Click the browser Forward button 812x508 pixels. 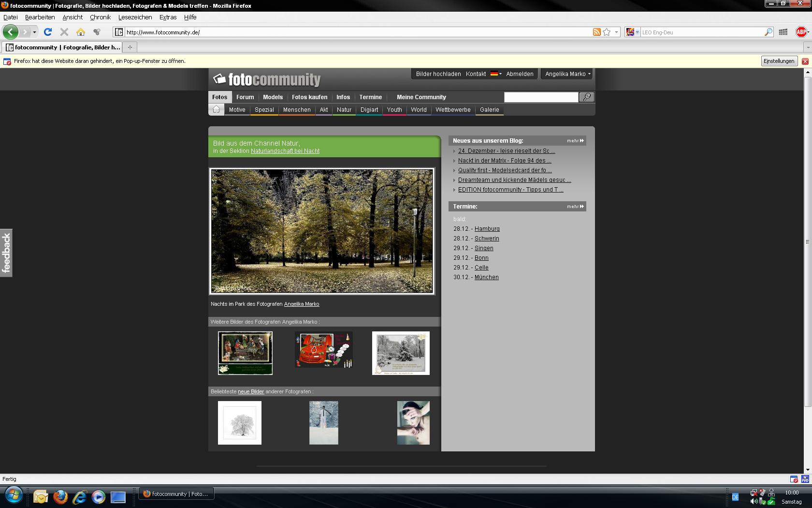tap(25, 32)
